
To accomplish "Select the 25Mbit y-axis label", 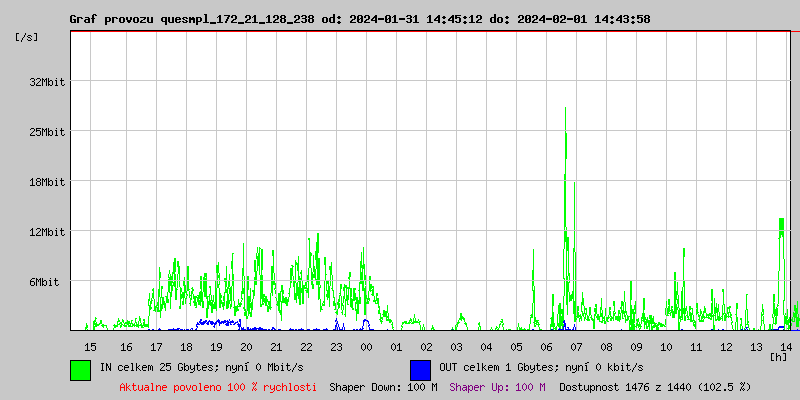I will pos(47,132).
